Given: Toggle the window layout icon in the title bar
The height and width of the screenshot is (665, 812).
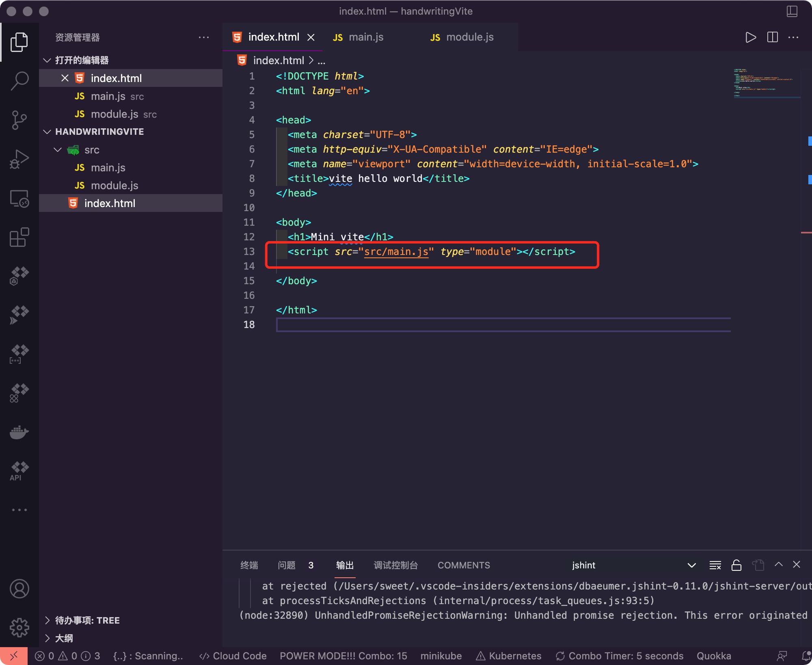Looking at the screenshot, I should 792,11.
